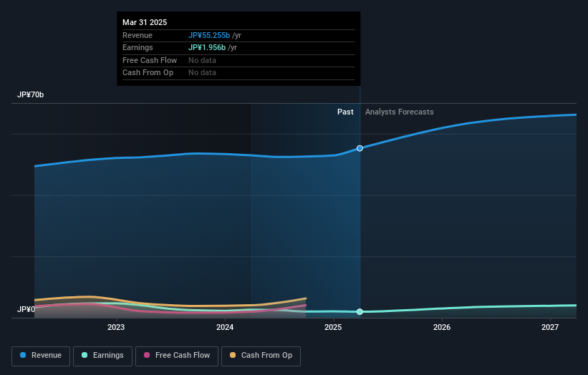Click the 2023 x-axis label
Image resolution: width=588 pixels, height=375 pixels.
click(116, 327)
